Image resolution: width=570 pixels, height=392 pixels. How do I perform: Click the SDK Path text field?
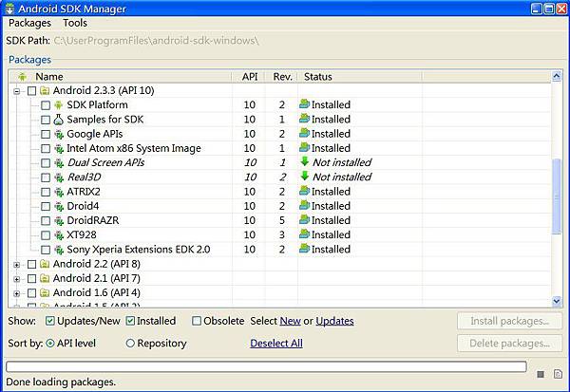coord(157,40)
